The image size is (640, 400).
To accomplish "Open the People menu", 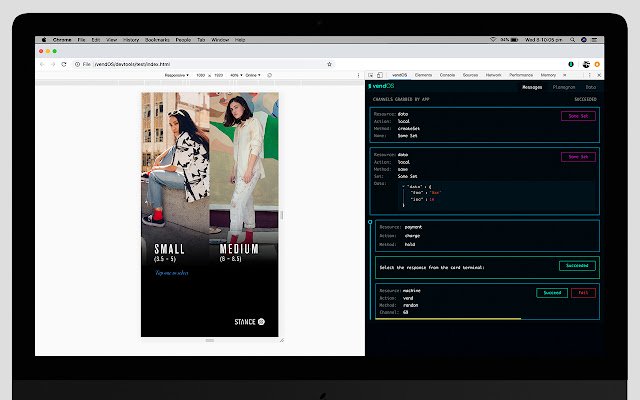I will pyautogui.click(x=183, y=40).
